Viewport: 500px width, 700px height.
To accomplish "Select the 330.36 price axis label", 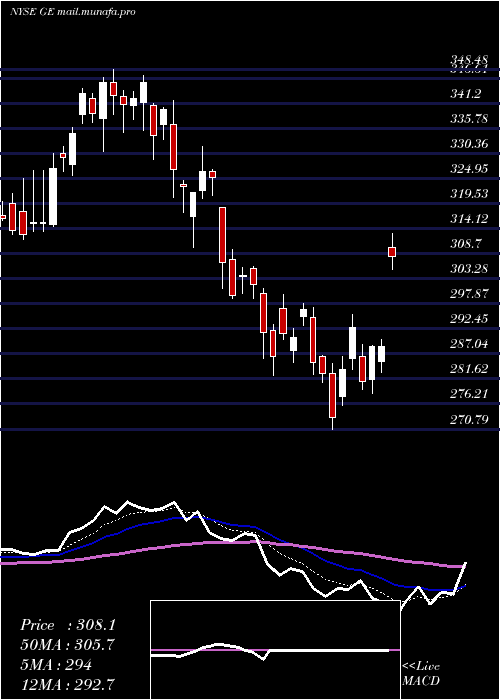I will [469, 144].
